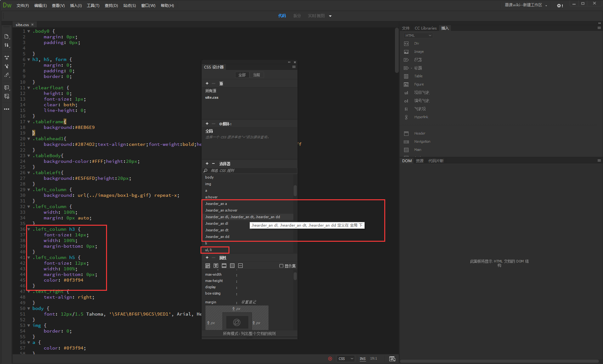603x364 pixels.
Task: Show More properties category icon
Action: pyautogui.click(x=240, y=266)
